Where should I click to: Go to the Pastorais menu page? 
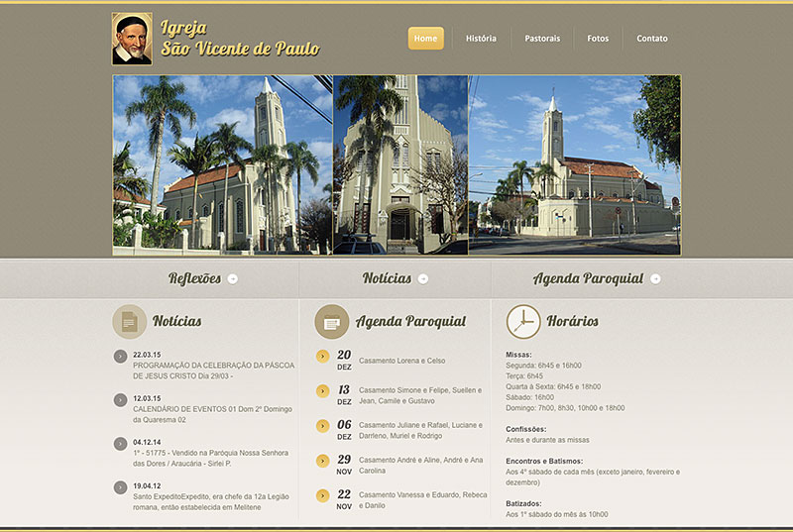click(x=542, y=39)
